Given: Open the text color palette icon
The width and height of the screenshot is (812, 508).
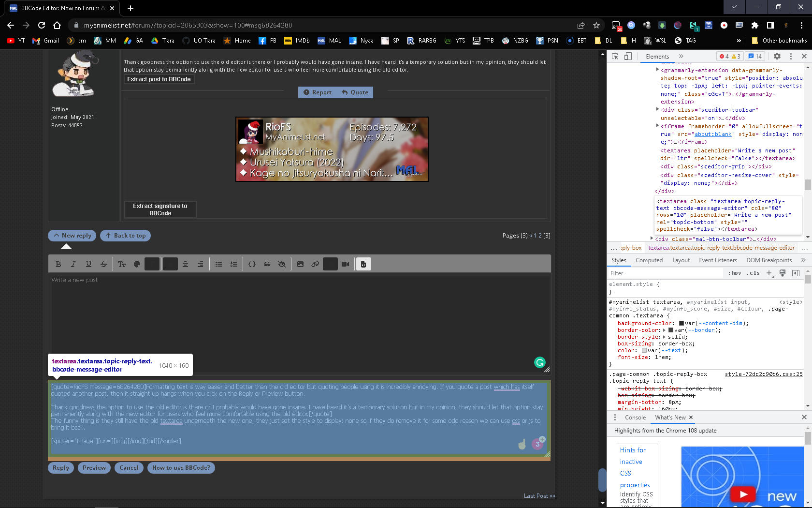Looking at the screenshot, I should coord(137,264).
